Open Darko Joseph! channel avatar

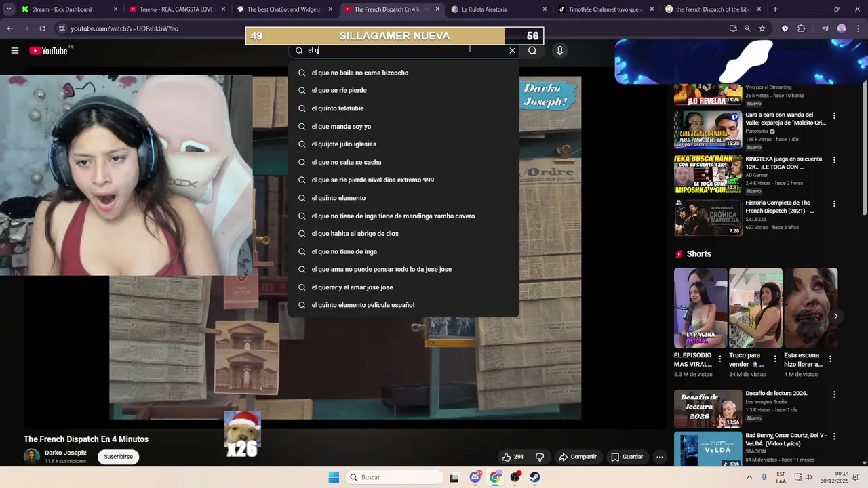[x=31, y=456]
